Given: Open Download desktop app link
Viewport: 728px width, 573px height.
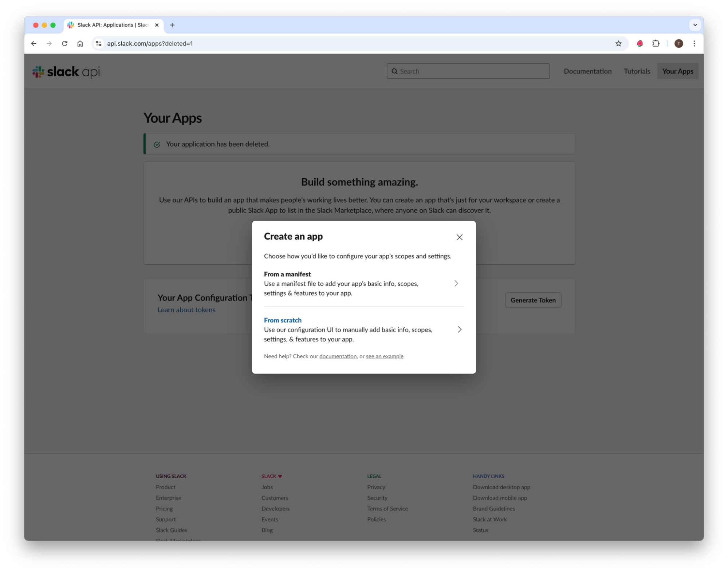Looking at the screenshot, I should (501, 487).
